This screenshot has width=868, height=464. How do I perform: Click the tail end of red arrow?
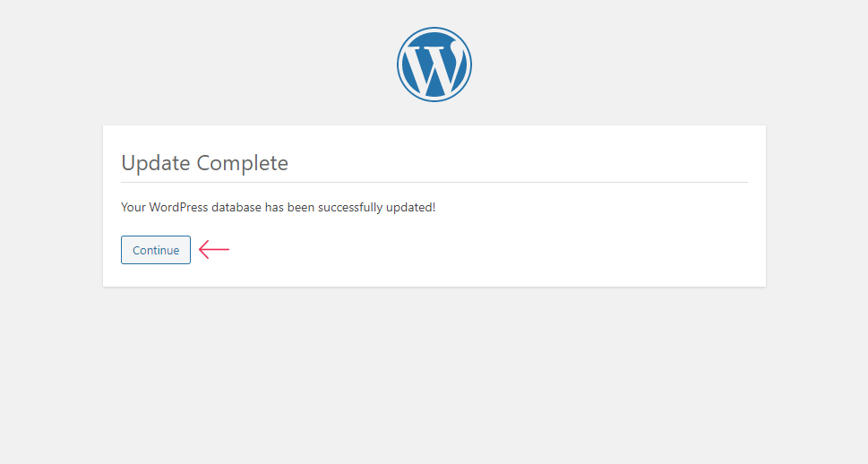(227, 250)
